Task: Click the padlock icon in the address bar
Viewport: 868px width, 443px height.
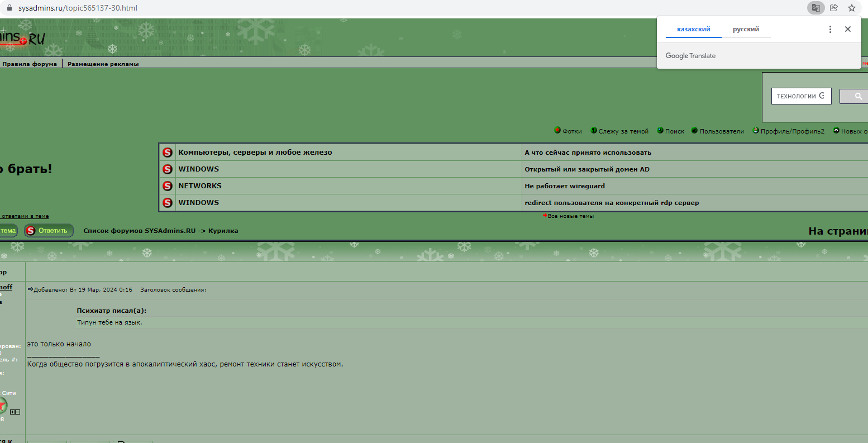Action: click(x=8, y=8)
